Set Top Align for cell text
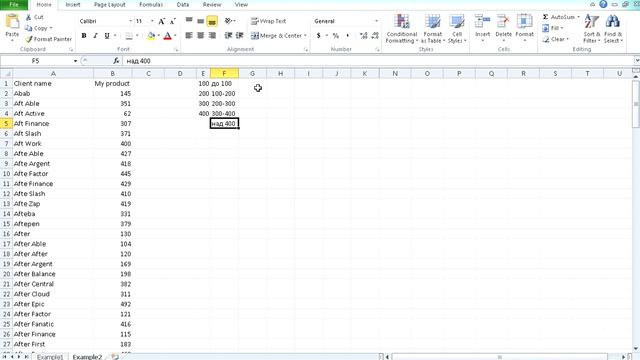Viewport: 640px width, 360px height. click(x=189, y=21)
